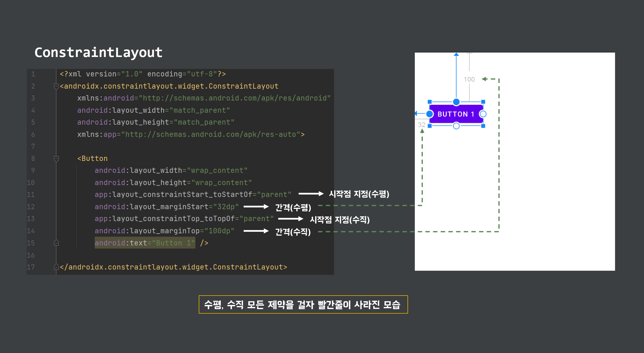Collapse the ConstraintLayout tag fold on line 2

[56, 86]
